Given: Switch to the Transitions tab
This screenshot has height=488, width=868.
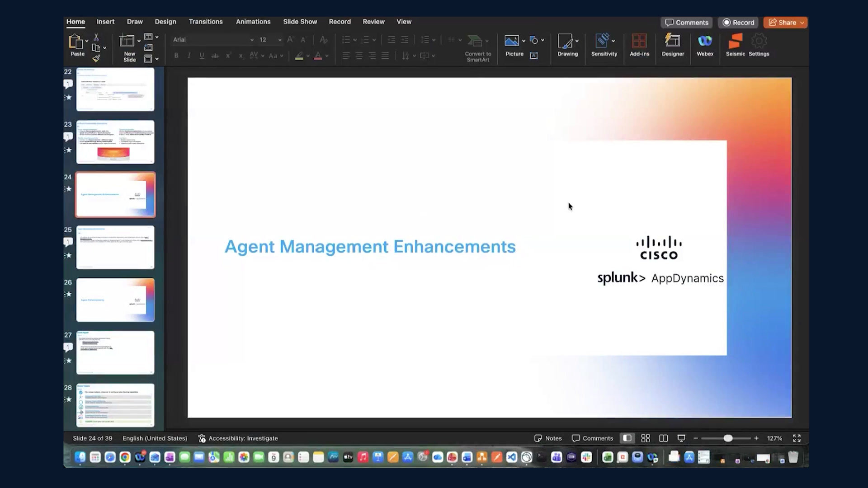Looking at the screenshot, I should pos(206,22).
